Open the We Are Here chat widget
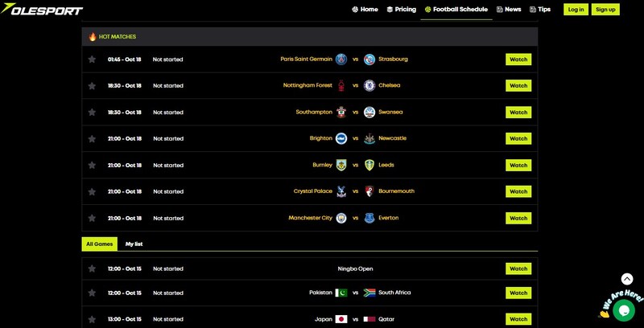The image size is (644, 328). point(623,310)
